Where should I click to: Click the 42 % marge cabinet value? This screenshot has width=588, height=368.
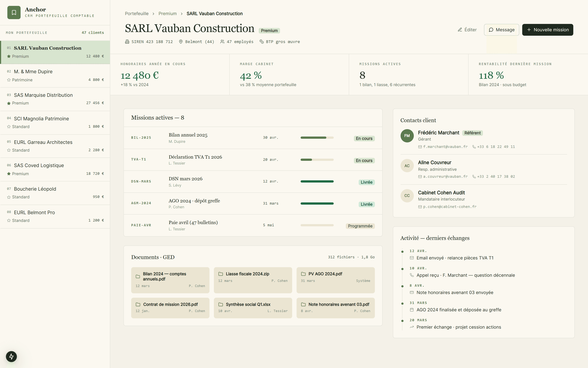pos(251,75)
